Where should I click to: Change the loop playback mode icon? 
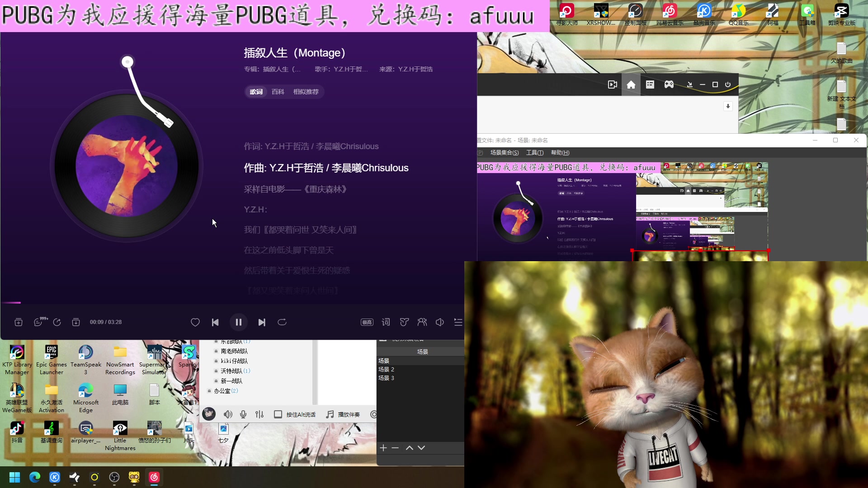282,322
